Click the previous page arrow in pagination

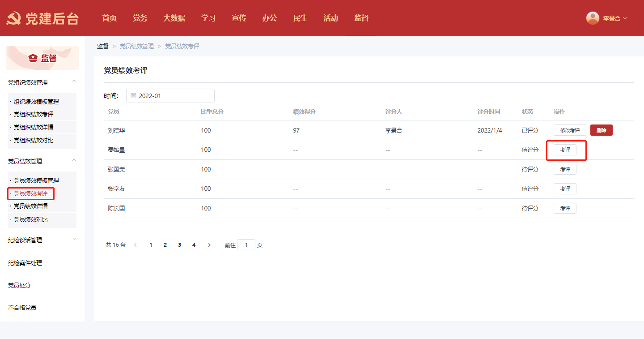tap(136, 245)
